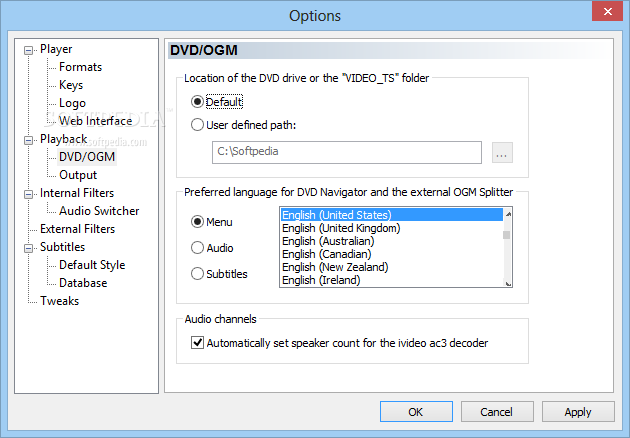Open the Formats settings page
630x438 pixels.
tap(80, 67)
